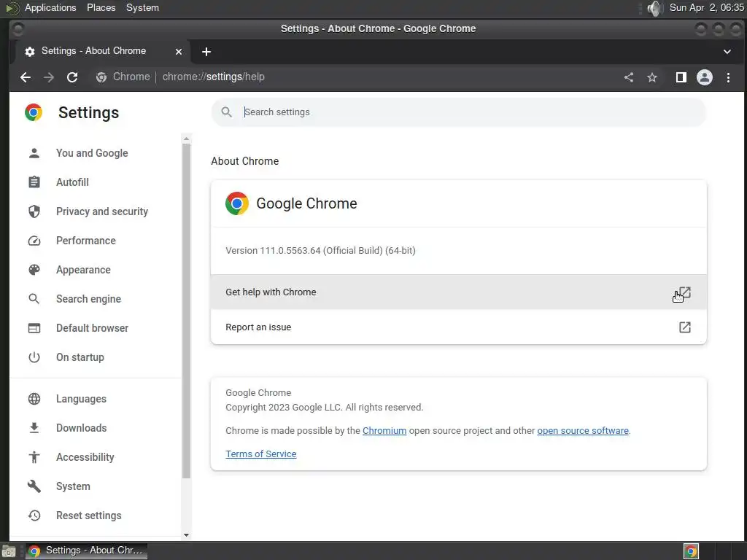Click the Chrome icon in bottom right panel
This screenshot has width=747, height=560.
tap(691, 551)
